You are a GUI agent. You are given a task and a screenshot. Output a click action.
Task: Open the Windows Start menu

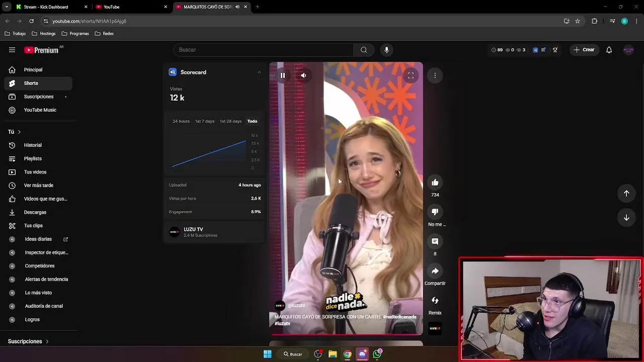tap(268, 354)
